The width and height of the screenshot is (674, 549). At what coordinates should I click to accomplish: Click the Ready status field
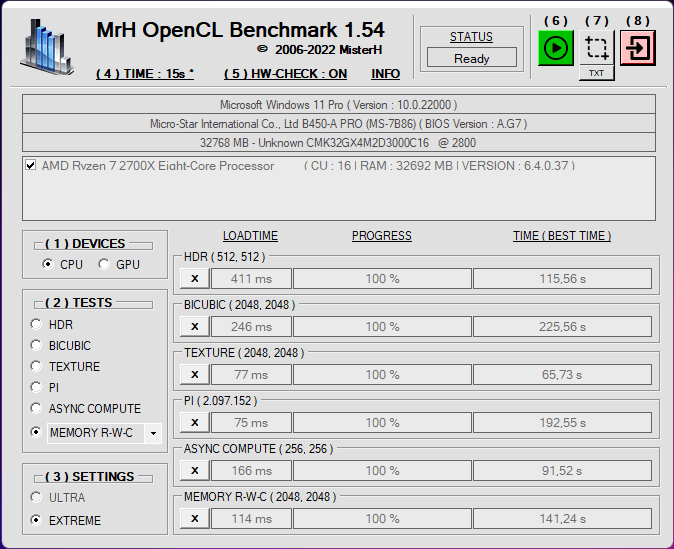(x=472, y=58)
